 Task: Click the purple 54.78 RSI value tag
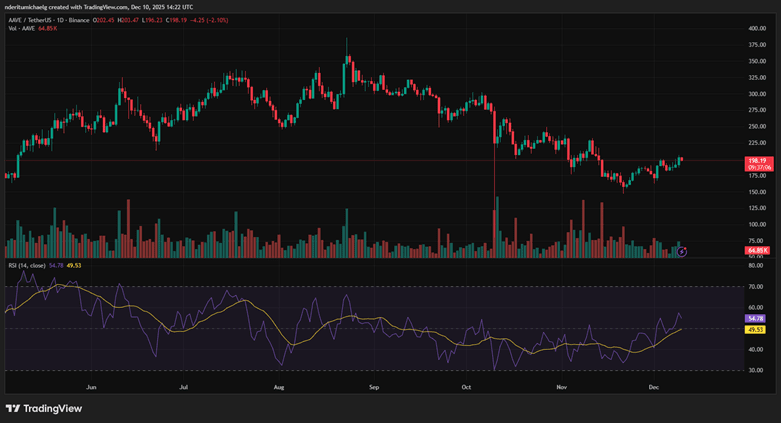pyautogui.click(x=756, y=318)
